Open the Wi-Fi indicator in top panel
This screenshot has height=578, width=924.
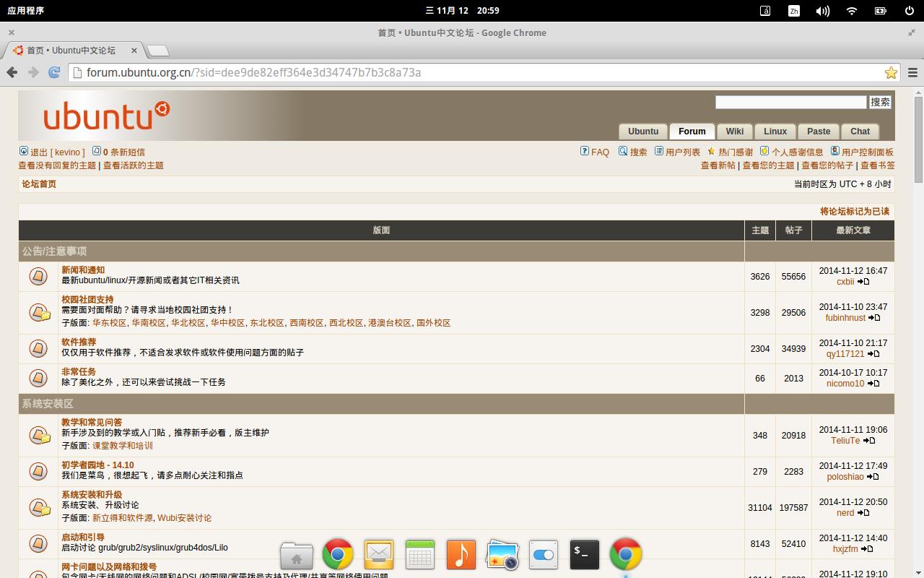[852, 11]
